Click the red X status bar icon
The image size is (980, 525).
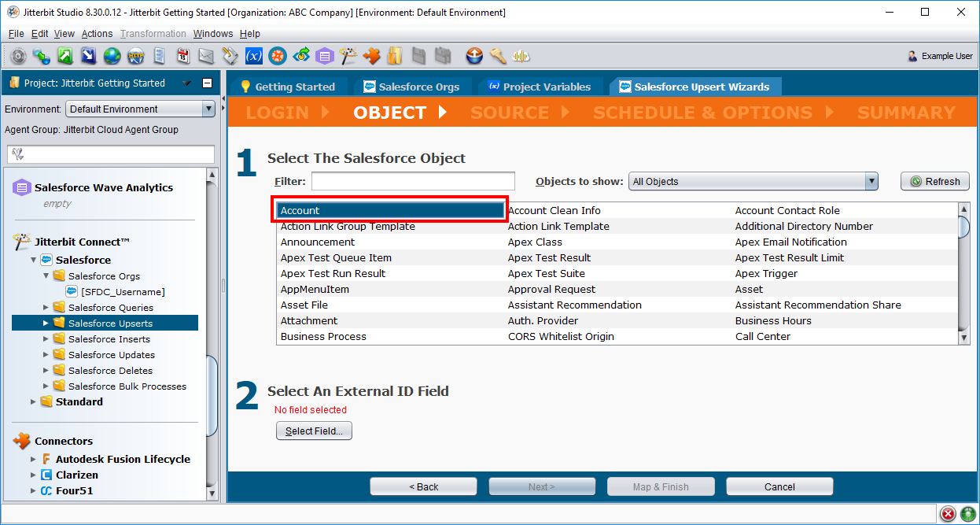pos(949,514)
